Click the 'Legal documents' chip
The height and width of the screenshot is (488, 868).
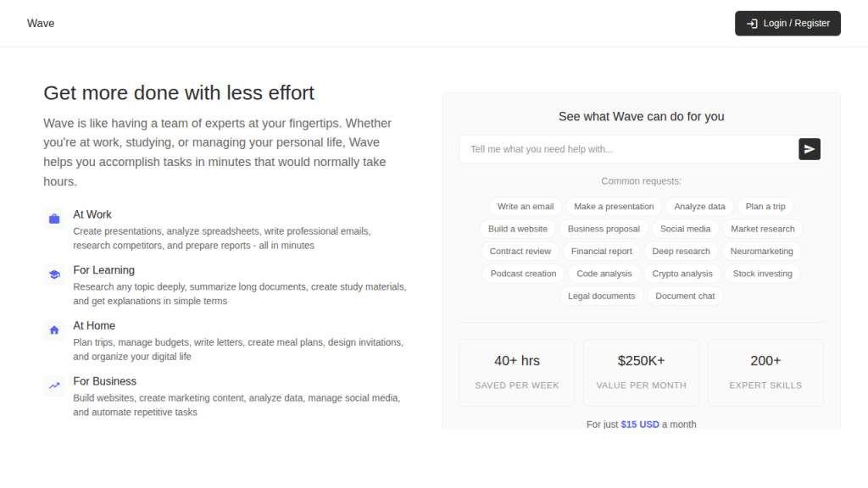[x=601, y=297]
